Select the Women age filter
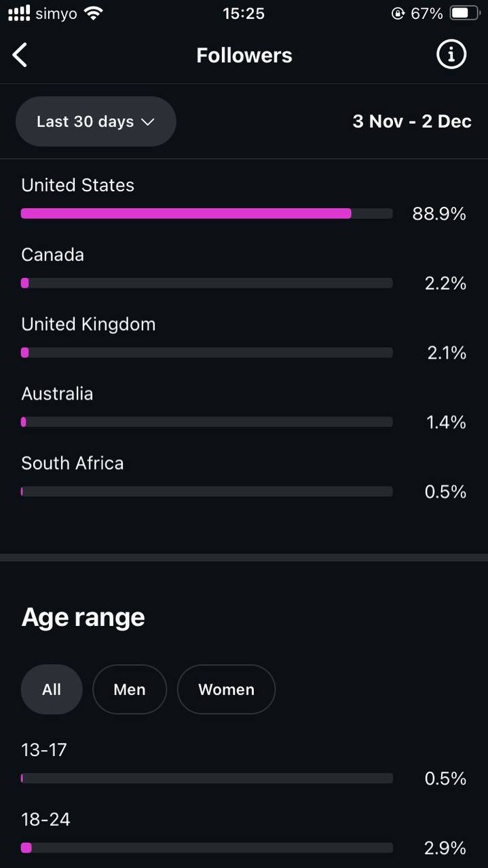Image resolution: width=488 pixels, height=868 pixels. pyautogui.click(x=226, y=690)
